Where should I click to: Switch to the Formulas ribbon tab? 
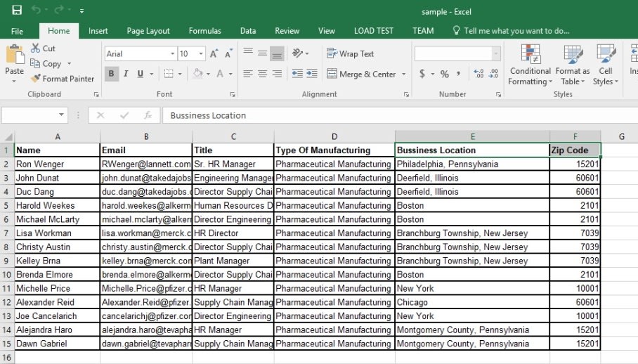pos(204,31)
